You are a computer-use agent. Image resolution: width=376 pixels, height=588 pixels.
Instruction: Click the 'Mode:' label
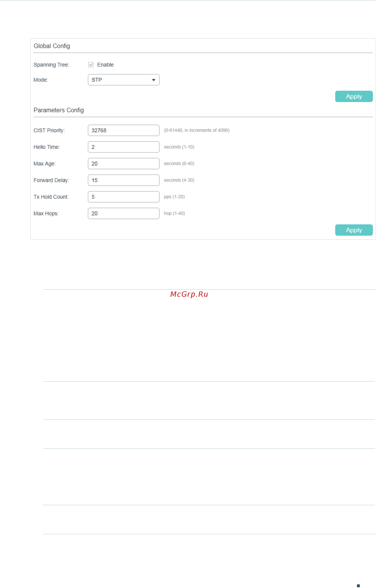[x=41, y=80]
